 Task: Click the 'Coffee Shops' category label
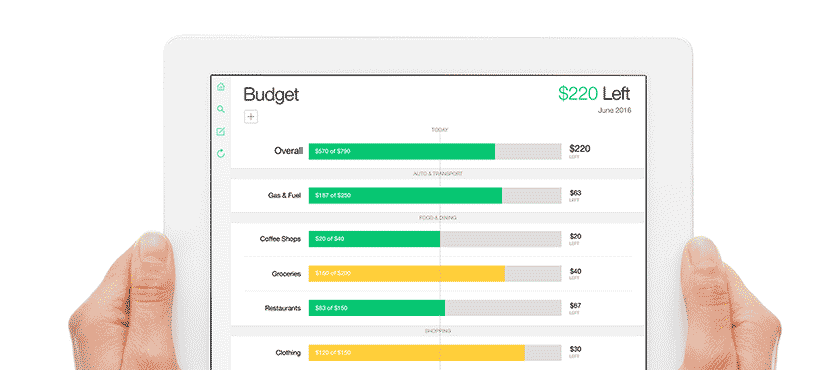[280, 239]
